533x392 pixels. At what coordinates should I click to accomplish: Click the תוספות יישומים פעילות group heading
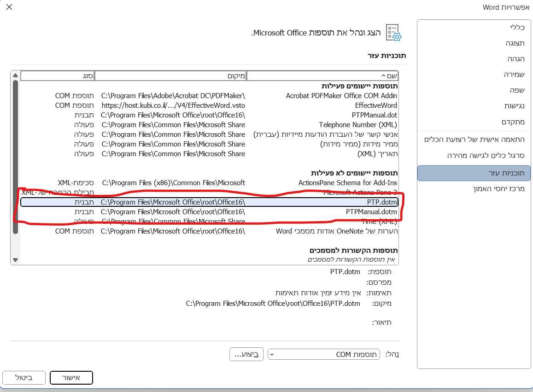point(359,86)
